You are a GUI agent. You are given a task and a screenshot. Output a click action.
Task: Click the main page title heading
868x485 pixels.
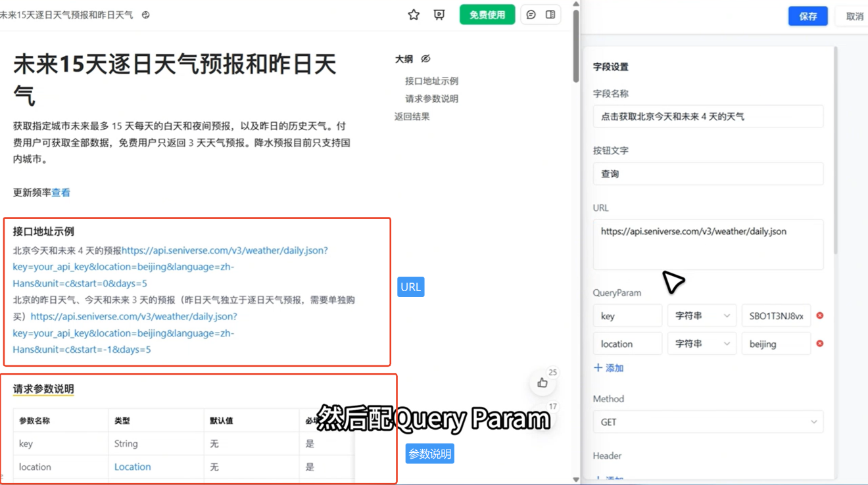175,80
